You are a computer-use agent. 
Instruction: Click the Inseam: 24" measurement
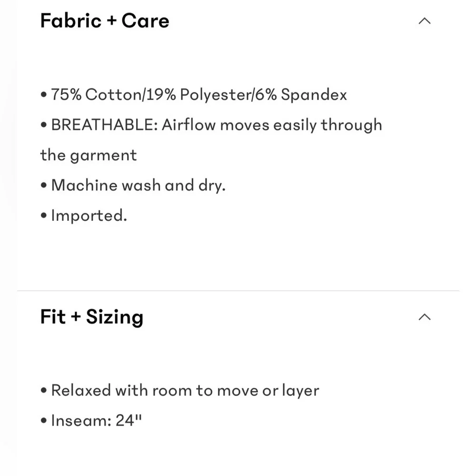(x=97, y=420)
